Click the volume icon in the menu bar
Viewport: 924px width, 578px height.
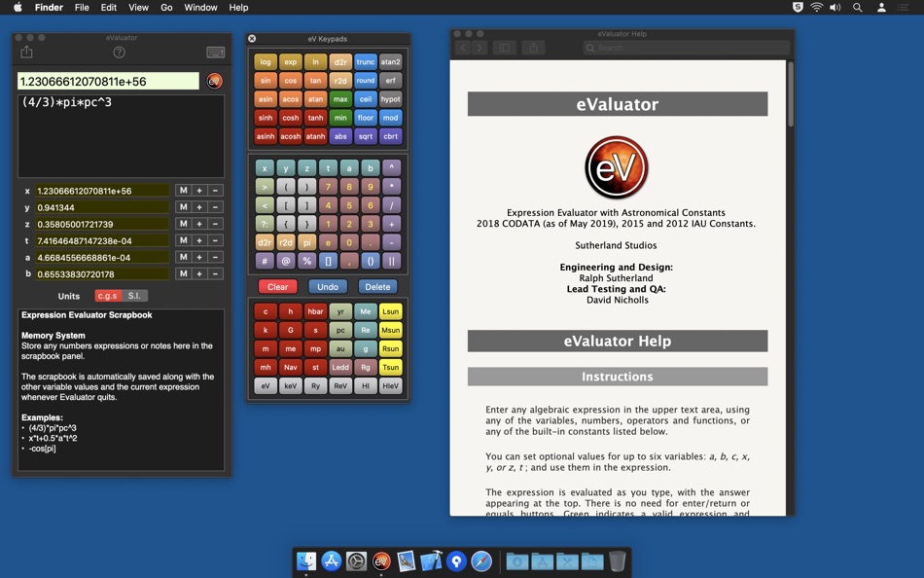(x=835, y=7)
